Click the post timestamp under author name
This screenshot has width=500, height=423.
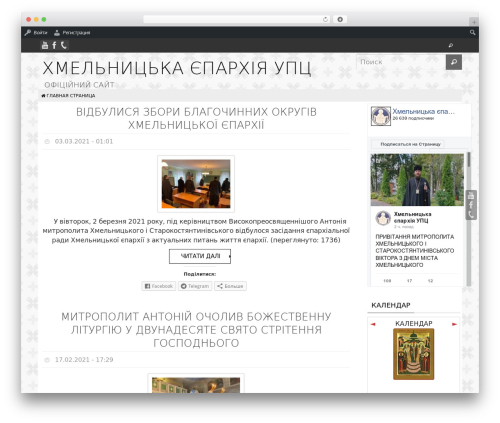(404, 227)
